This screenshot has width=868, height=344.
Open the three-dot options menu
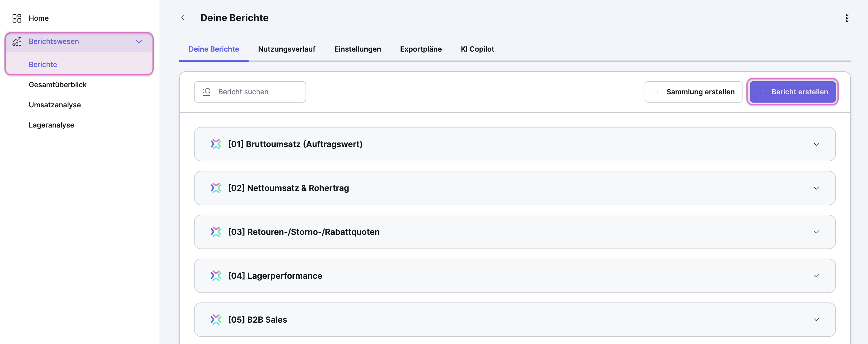click(847, 18)
